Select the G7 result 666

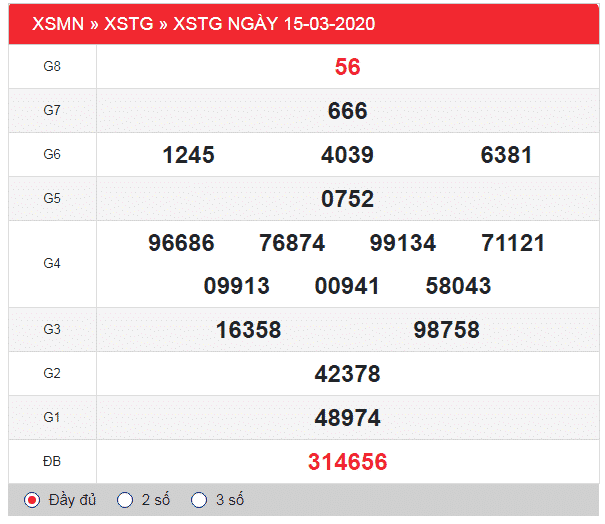pos(347,111)
